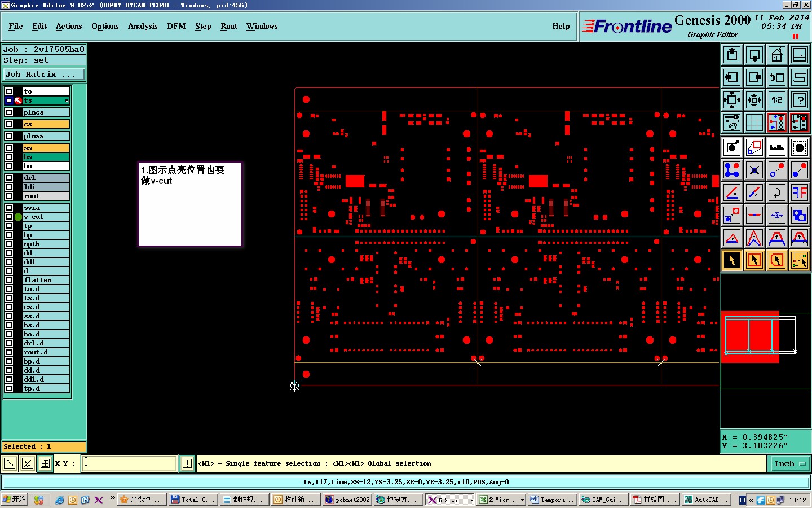The image size is (812, 508).
Task: Open the DFM menu
Action: [176, 27]
